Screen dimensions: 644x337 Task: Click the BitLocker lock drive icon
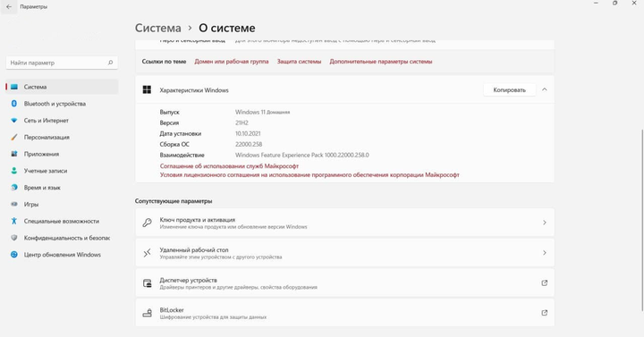point(147,313)
